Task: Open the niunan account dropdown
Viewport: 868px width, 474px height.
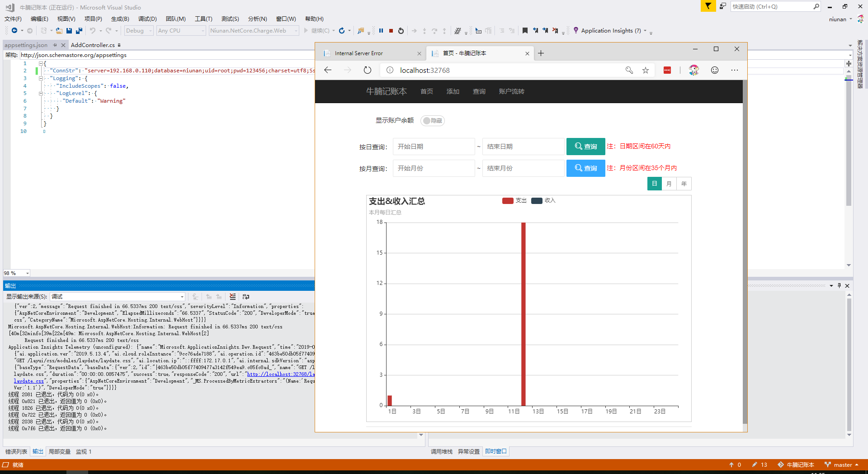Action: 840,19
